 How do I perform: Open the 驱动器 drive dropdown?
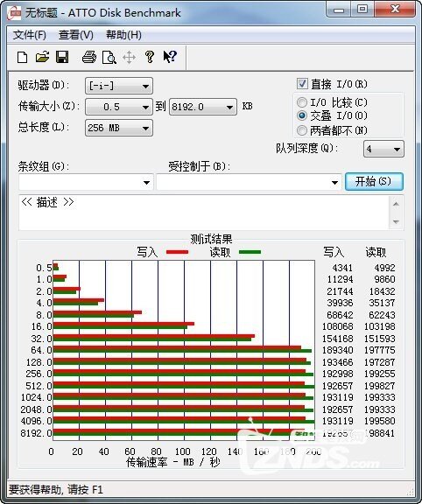coord(119,86)
